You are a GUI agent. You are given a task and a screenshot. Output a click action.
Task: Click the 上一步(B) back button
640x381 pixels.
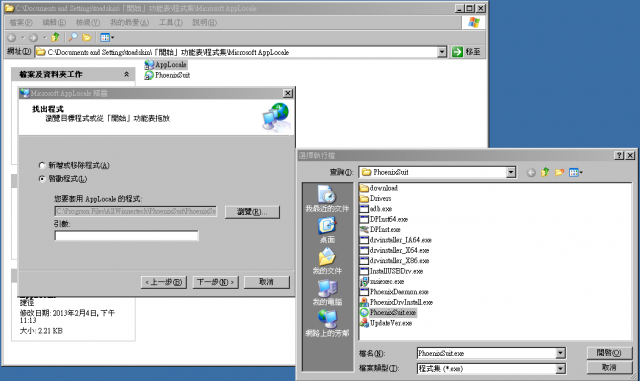pos(164,282)
